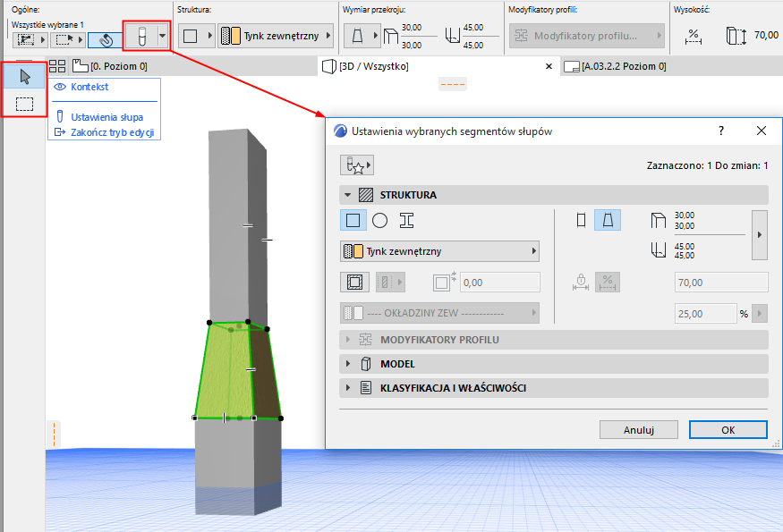Viewport: 783px width, 532px height.
Task: Click the segment height icon in Wysokość
Action: point(736,37)
